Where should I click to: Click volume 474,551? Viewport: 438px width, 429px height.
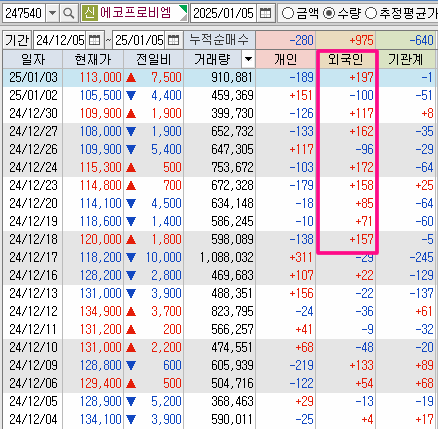point(232,347)
